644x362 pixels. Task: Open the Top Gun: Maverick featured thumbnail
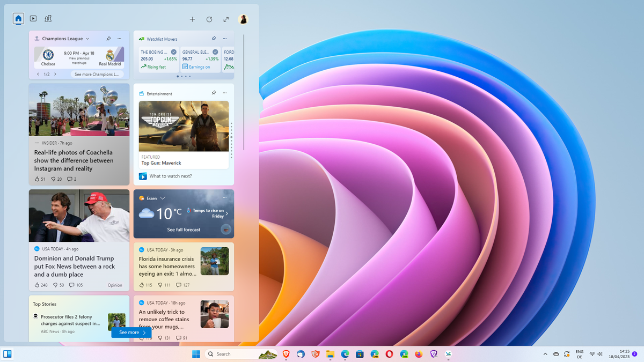pyautogui.click(x=184, y=126)
